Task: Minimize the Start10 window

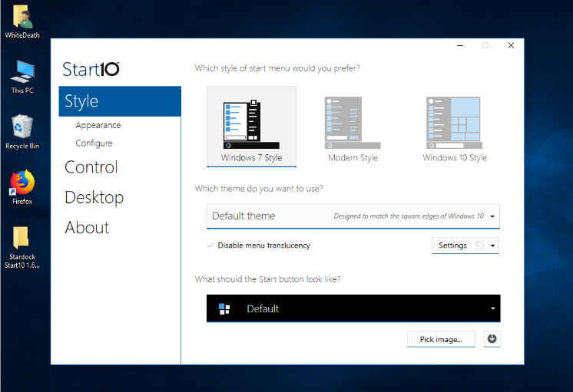Action: [460, 45]
